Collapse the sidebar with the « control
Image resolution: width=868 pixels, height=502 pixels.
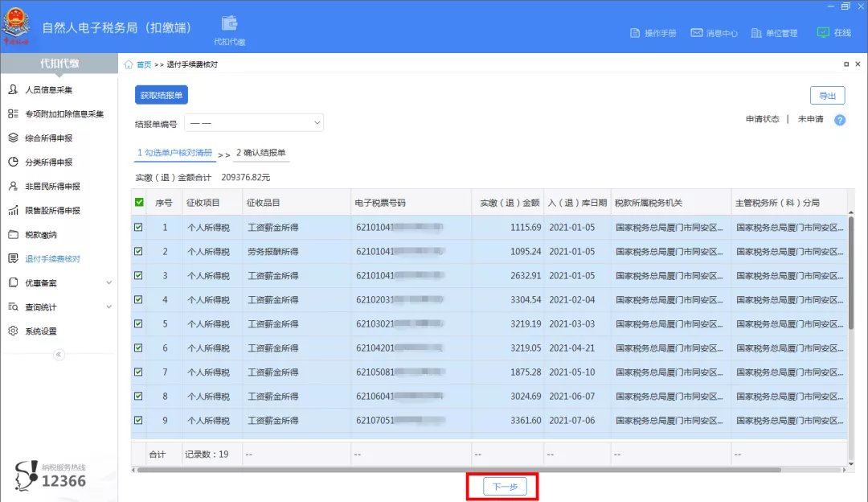tap(58, 355)
